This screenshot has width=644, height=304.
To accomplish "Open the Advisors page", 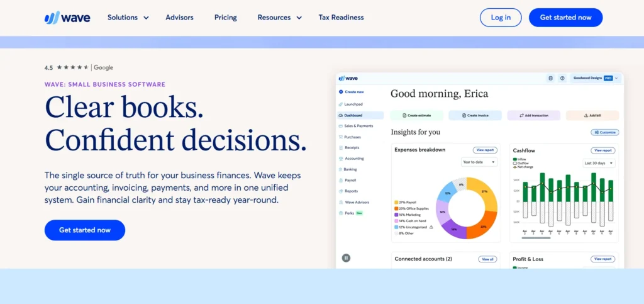I will click(179, 18).
